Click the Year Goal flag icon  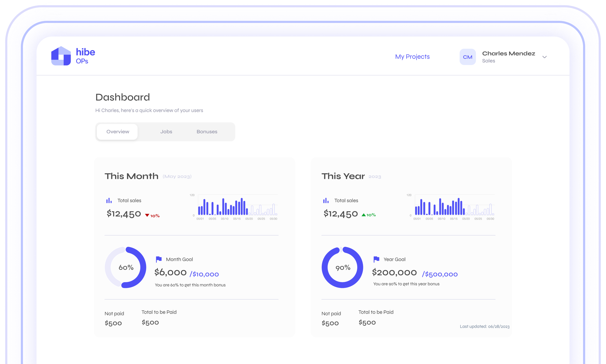click(376, 259)
